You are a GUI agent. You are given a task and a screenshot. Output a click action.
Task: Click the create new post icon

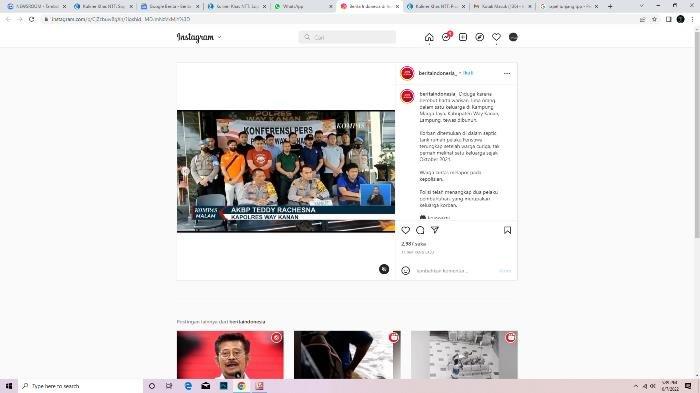pos(463,37)
